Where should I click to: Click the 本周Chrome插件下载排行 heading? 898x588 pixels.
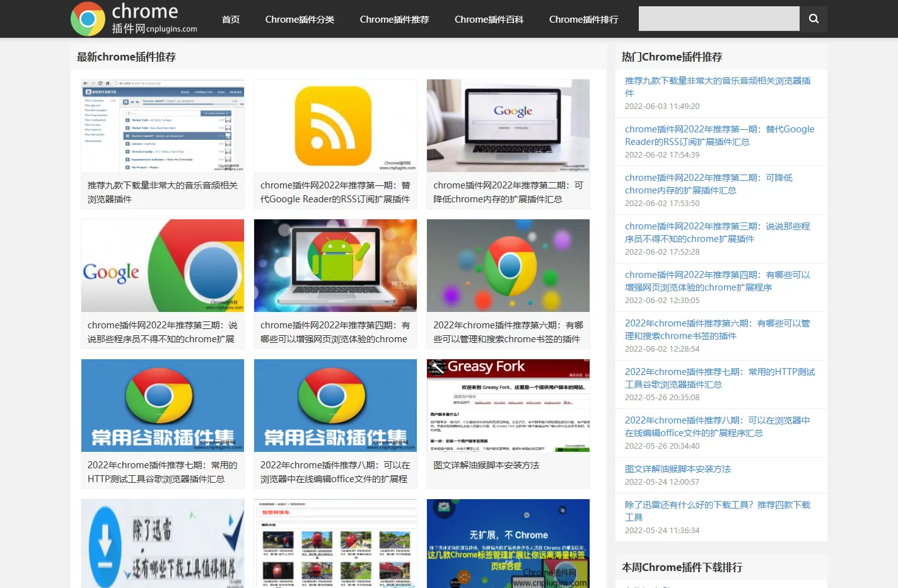point(682,567)
